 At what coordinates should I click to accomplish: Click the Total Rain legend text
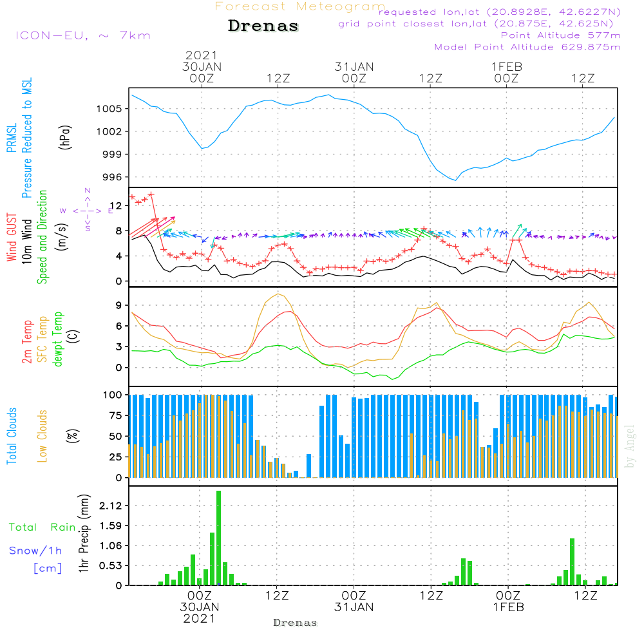coord(43,527)
